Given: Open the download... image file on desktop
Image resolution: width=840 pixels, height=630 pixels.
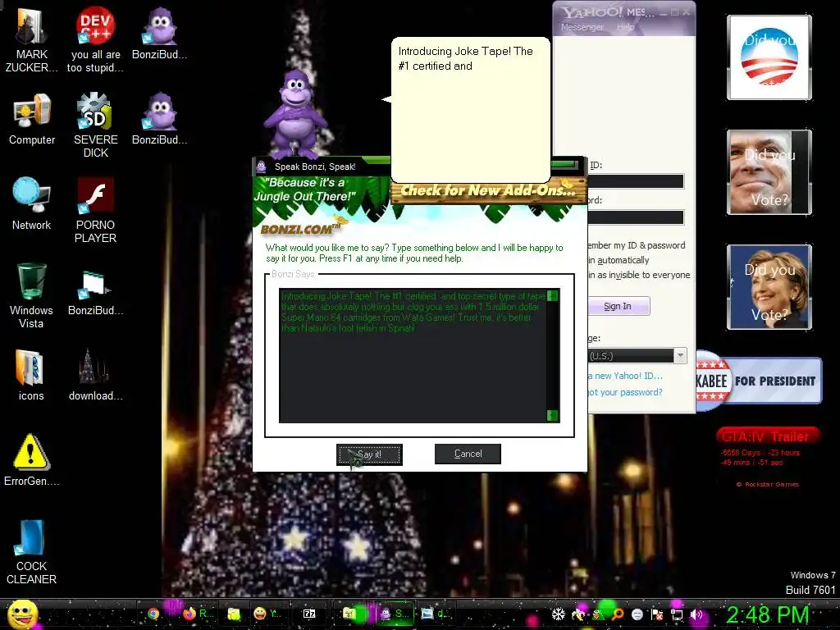Looking at the screenshot, I should tap(95, 375).
